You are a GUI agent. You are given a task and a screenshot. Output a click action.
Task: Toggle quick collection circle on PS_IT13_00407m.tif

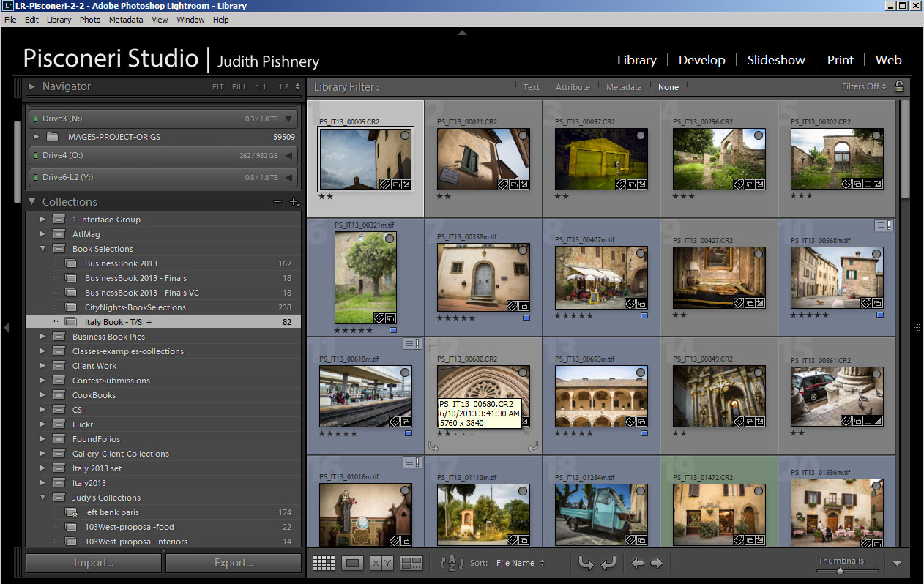pos(641,252)
